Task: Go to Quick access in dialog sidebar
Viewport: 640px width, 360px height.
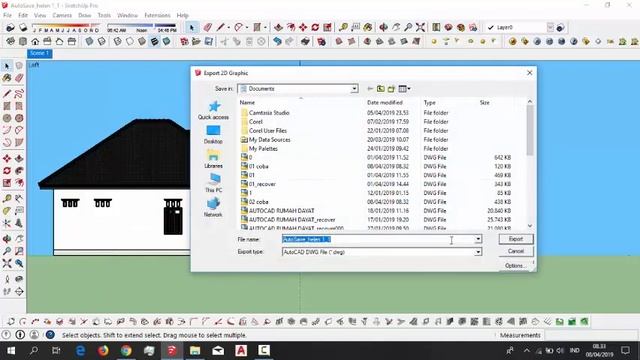Action: tap(213, 110)
